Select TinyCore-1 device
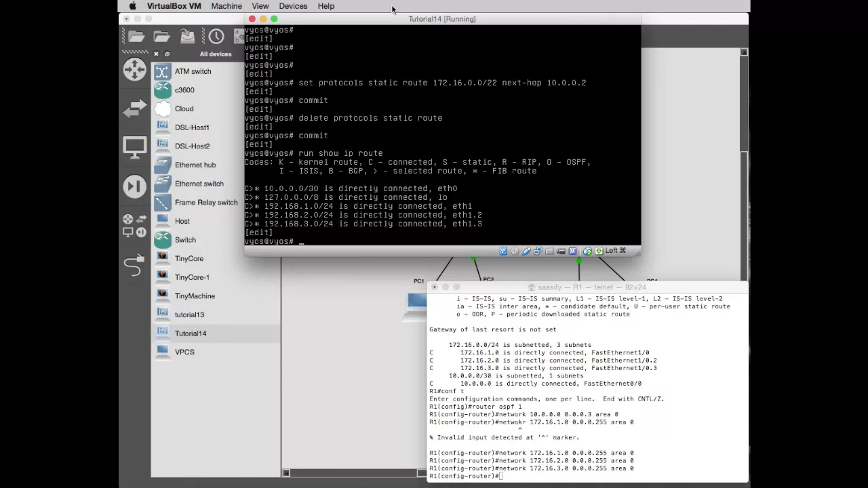Image resolution: width=868 pixels, height=488 pixels. coord(216,277)
